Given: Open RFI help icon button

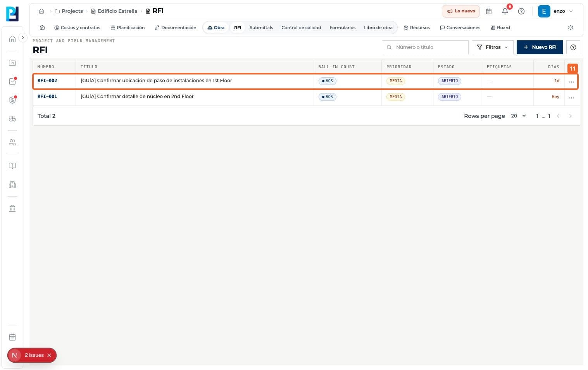Looking at the screenshot, I should pyautogui.click(x=573, y=47).
